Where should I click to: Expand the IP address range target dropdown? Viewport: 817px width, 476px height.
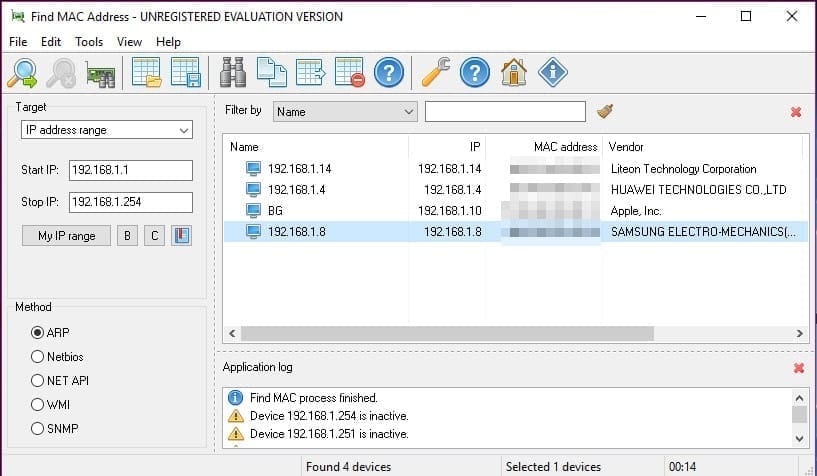[x=107, y=130]
